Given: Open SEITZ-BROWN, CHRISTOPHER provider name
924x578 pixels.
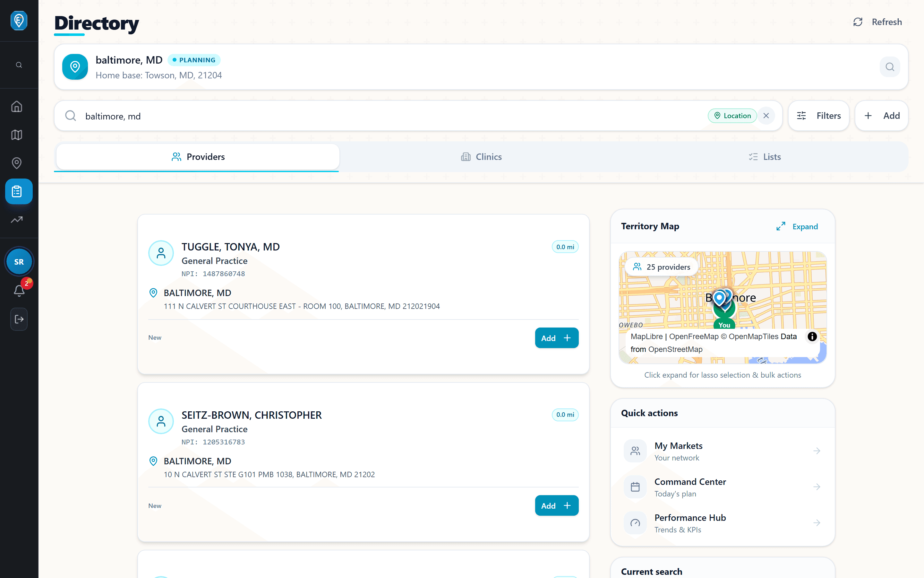Looking at the screenshot, I should (252, 415).
